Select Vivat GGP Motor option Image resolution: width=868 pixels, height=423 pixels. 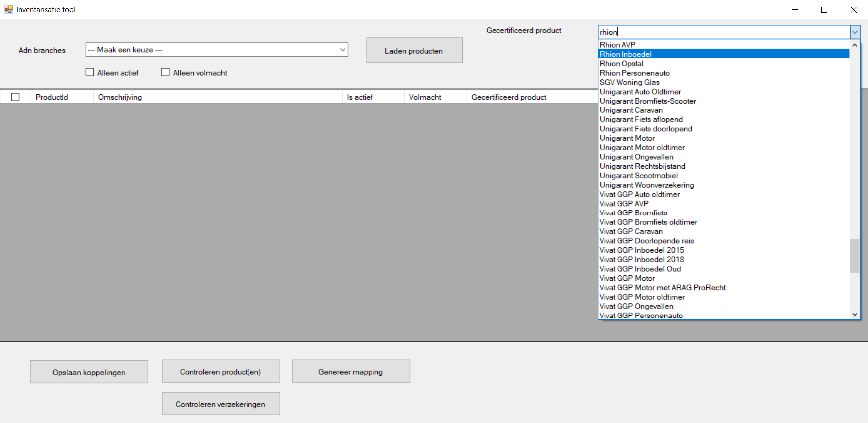click(x=724, y=278)
